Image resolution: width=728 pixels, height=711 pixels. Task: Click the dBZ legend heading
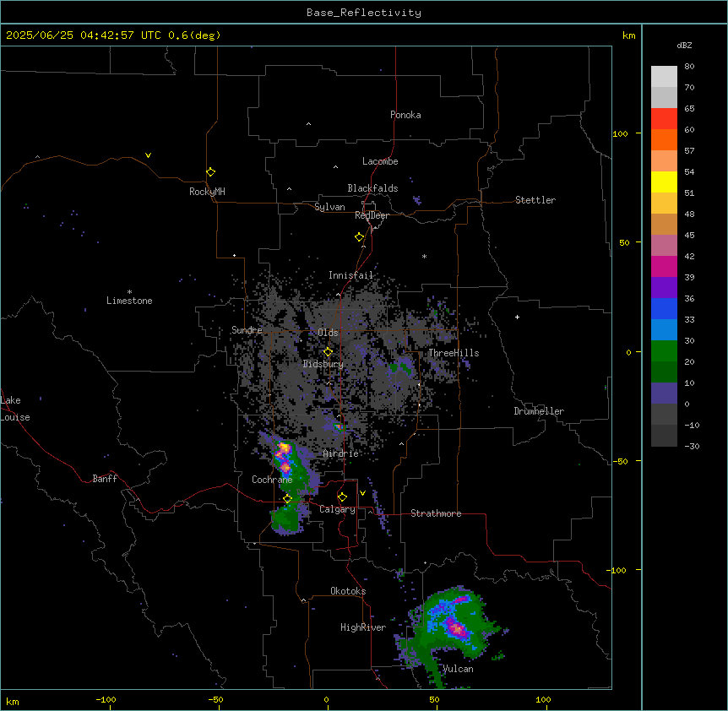click(x=684, y=46)
